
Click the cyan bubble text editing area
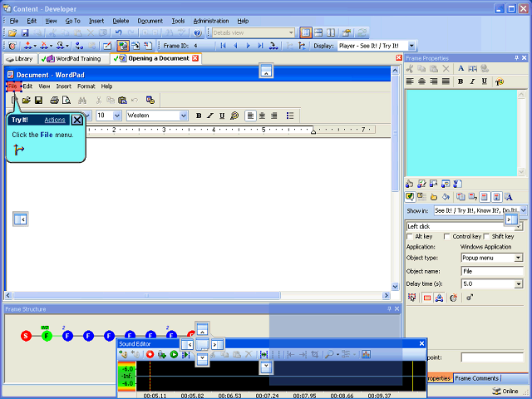point(461,133)
